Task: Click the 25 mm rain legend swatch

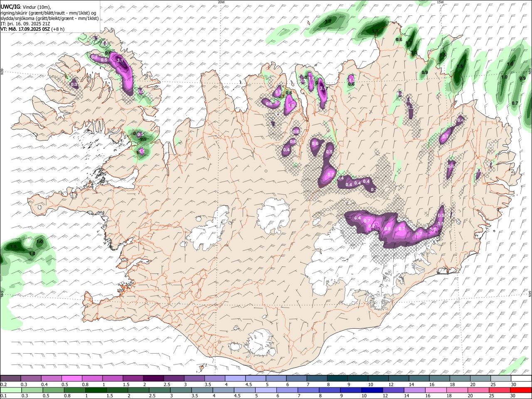Action: coord(500,390)
